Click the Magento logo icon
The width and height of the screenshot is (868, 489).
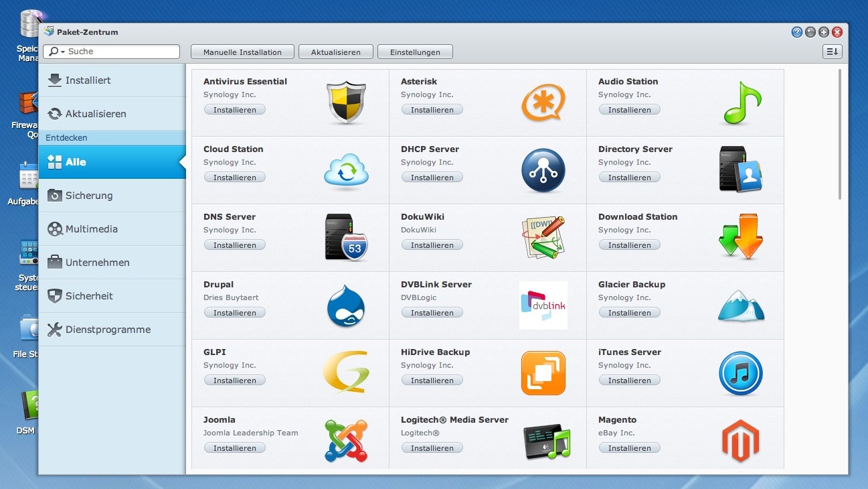pos(740,441)
